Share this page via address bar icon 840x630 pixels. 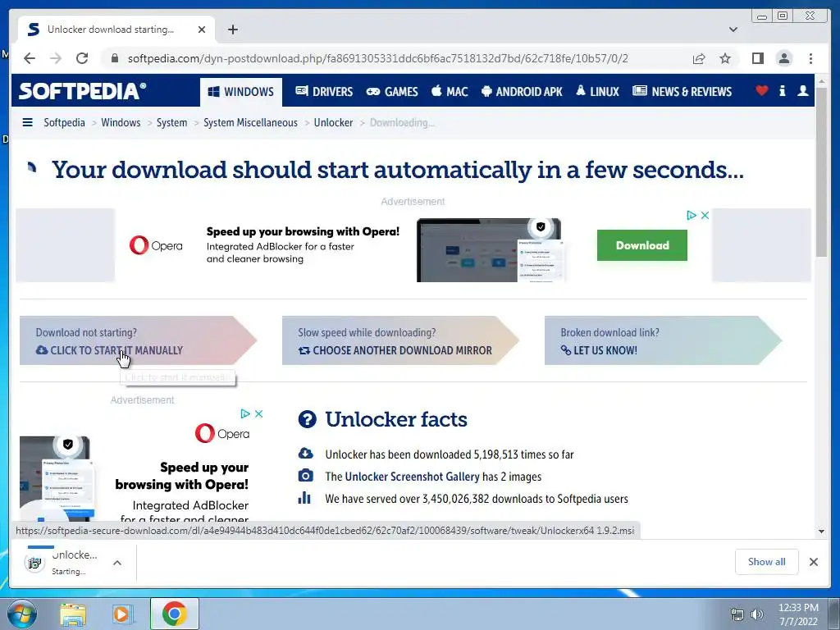point(699,58)
